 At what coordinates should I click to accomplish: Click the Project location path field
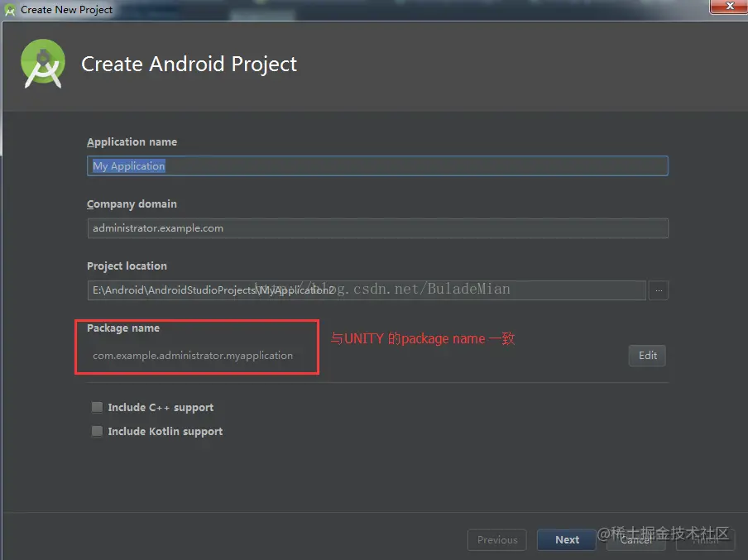[367, 290]
